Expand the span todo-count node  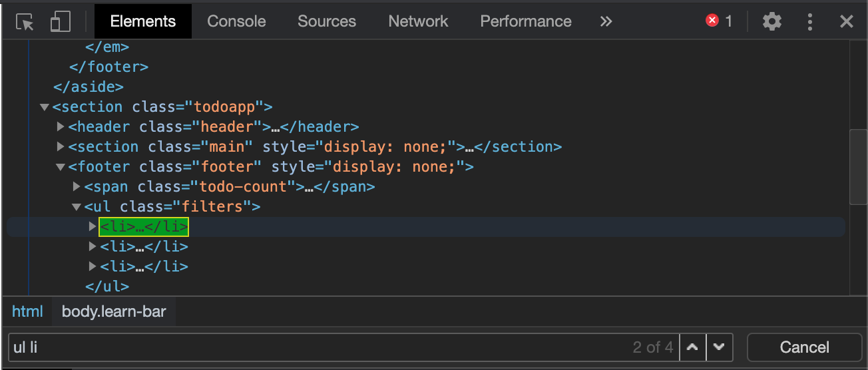point(77,186)
